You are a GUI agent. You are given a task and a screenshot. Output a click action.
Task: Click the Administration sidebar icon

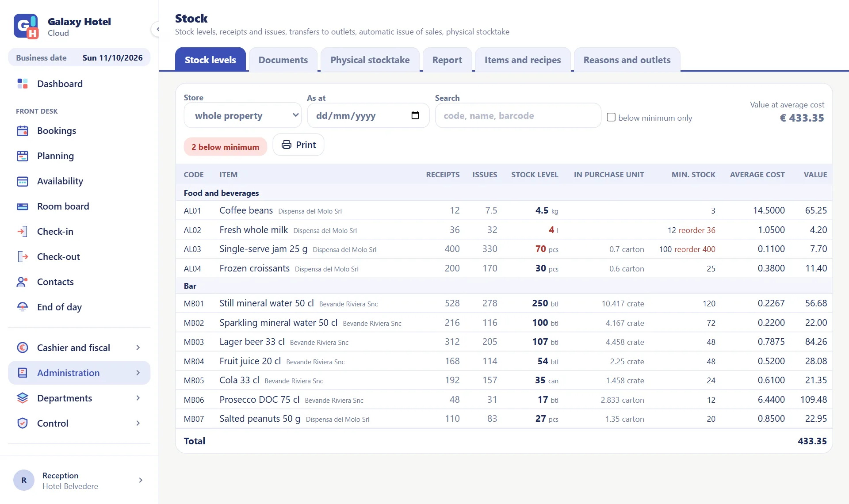(23, 373)
